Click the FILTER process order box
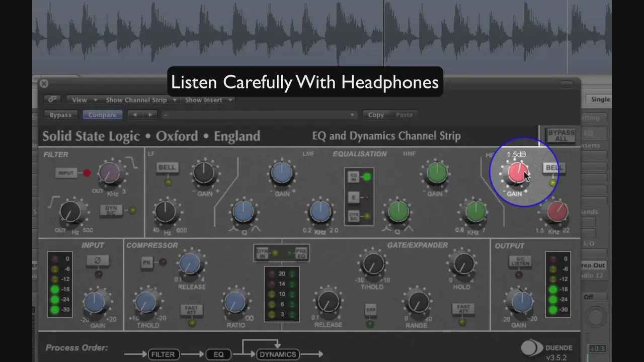 click(165, 354)
